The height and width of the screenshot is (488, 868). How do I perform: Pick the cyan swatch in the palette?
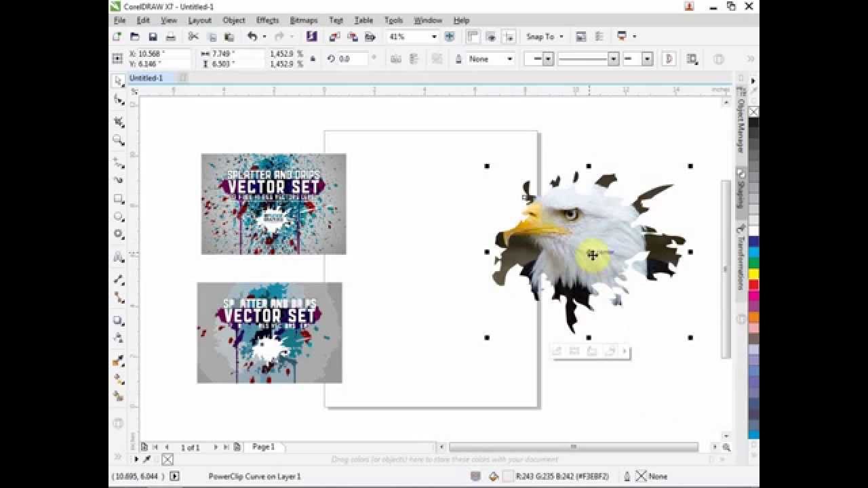753,252
